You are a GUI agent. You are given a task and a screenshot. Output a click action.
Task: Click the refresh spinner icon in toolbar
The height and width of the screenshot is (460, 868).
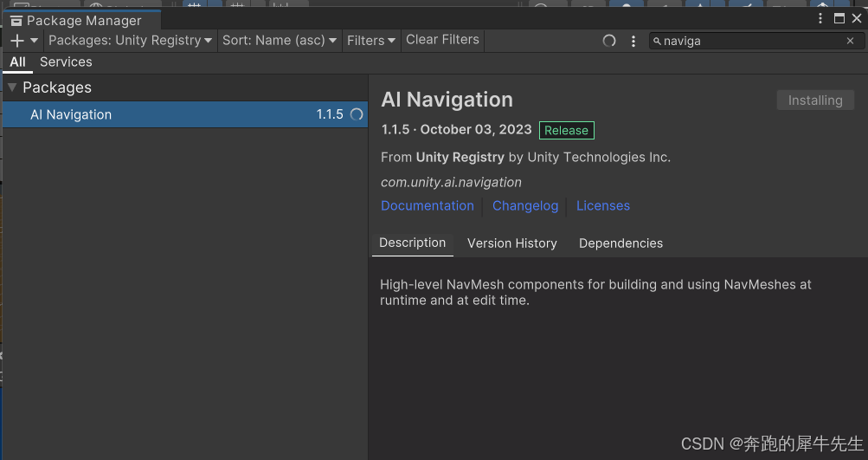[x=609, y=41]
